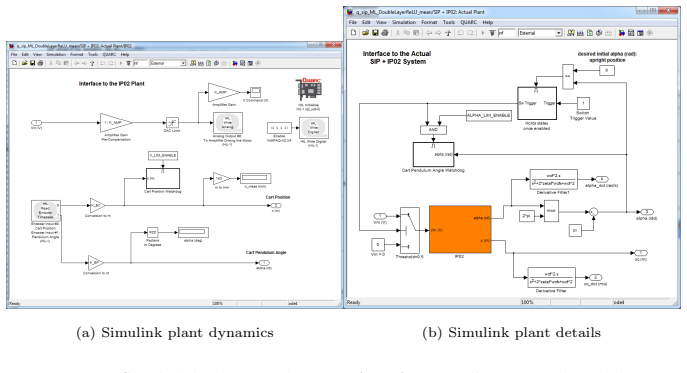
Task: Click Refresh blocks icon in Actual Plant window
Action: 590,33
